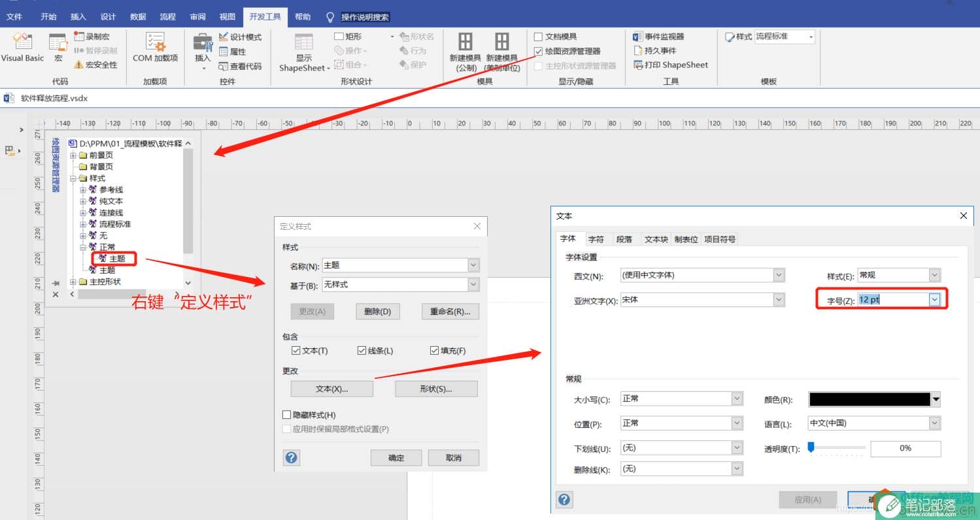The height and width of the screenshot is (520, 980).
Task: Show the ShapeSheet via 显示 ShapeSheet
Action: pyautogui.click(x=304, y=52)
